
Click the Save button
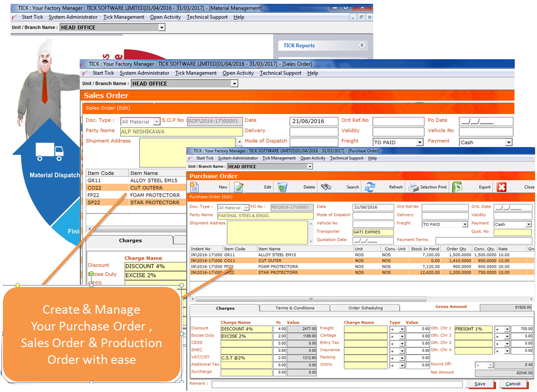point(480,384)
